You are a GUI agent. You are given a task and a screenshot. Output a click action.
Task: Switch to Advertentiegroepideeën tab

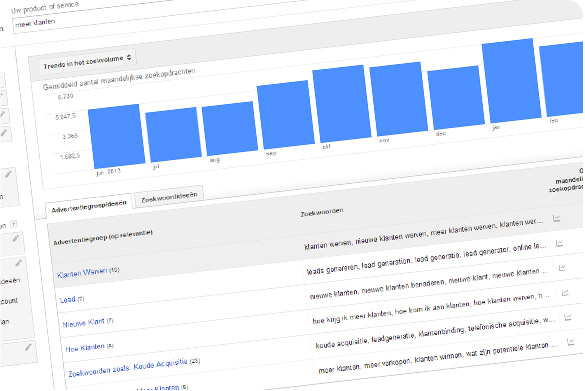click(89, 206)
